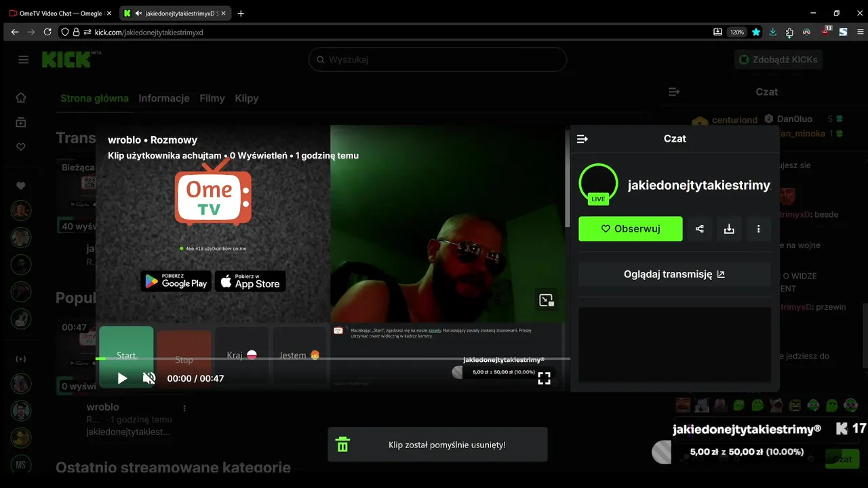
Task: Open Oglądaj transmisję stream link
Action: 675,274
